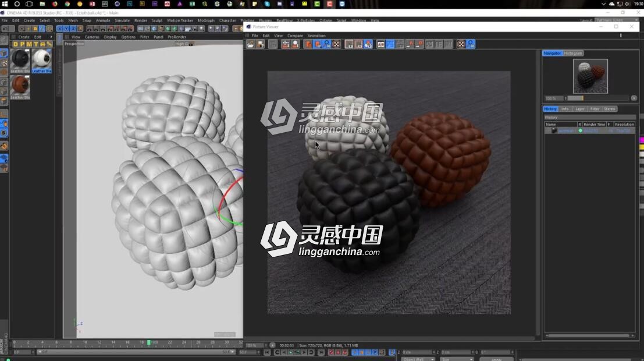Switch to the Info tab

[x=565, y=109]
